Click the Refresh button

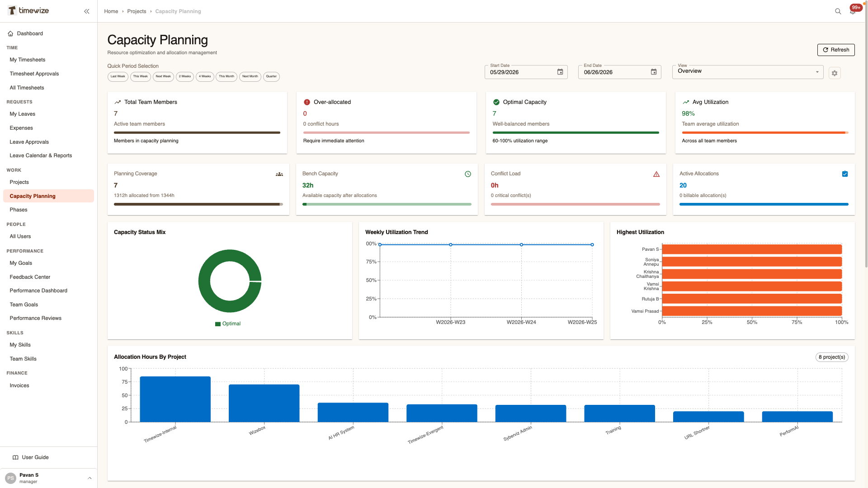(x=836, y=50)
